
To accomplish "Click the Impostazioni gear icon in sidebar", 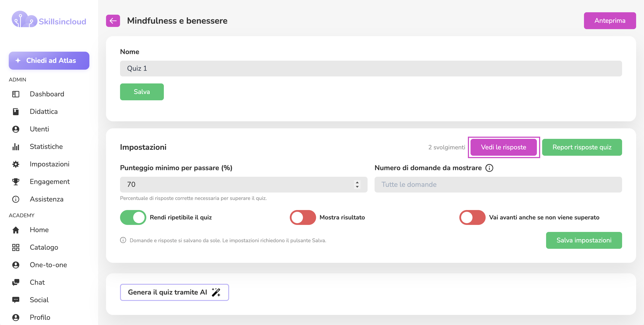I will pyautogui.click(x=16, y=164).
